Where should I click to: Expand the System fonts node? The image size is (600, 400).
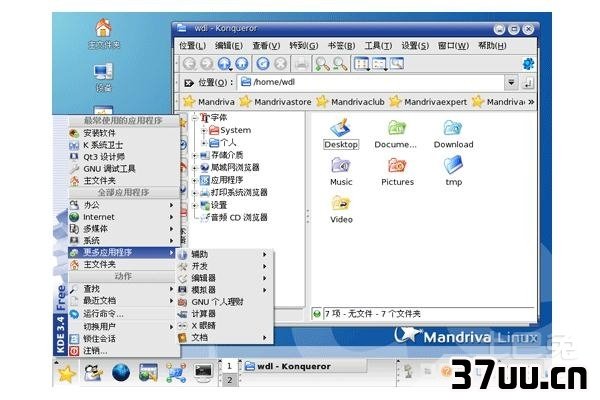(204, 131)
